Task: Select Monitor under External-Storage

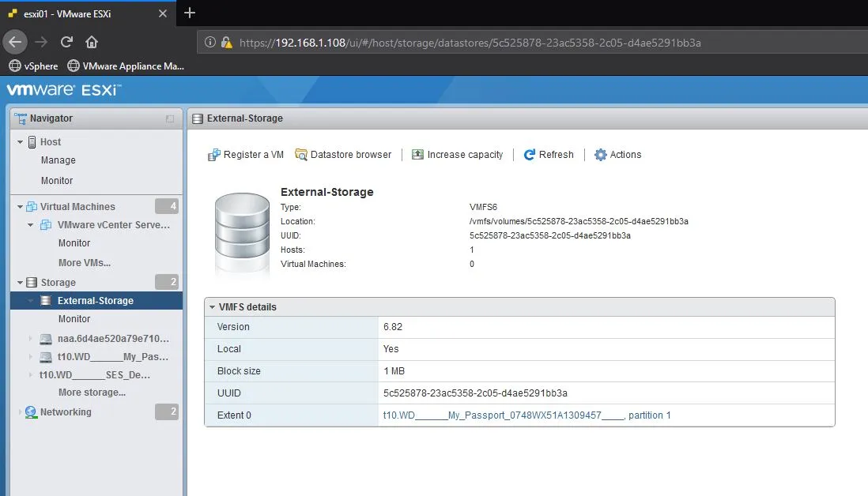Action: [x=74, y=319]
